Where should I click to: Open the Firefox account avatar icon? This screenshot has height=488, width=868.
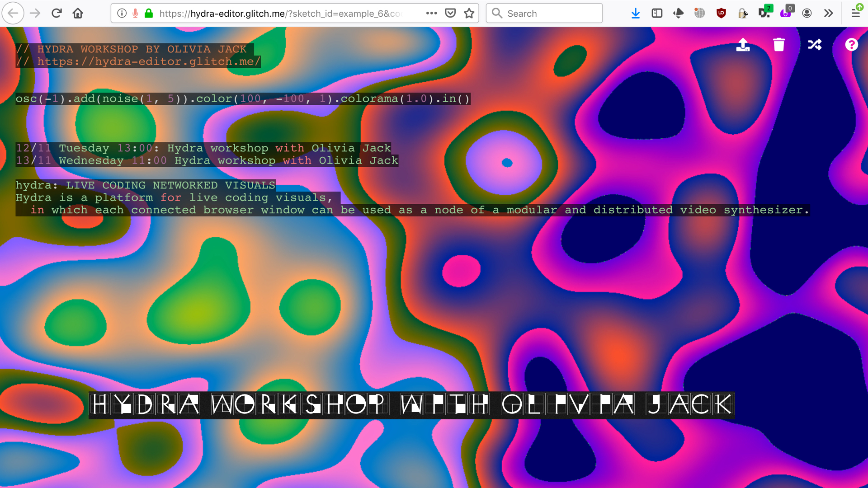[807, 13]
